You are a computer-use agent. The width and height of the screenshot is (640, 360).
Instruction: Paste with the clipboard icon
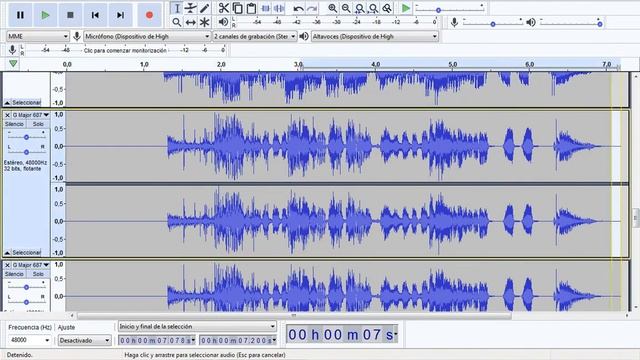pos(251,8)
